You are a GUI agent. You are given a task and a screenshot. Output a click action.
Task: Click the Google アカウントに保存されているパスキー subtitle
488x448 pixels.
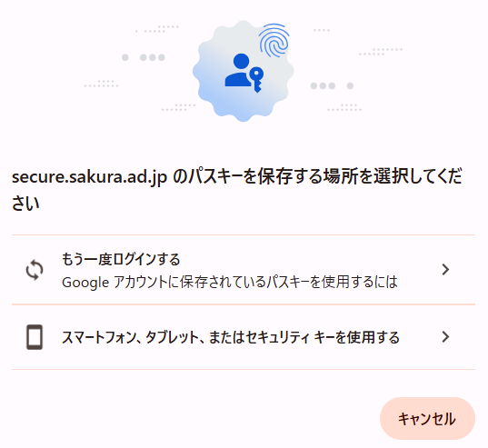coord(229,282)
